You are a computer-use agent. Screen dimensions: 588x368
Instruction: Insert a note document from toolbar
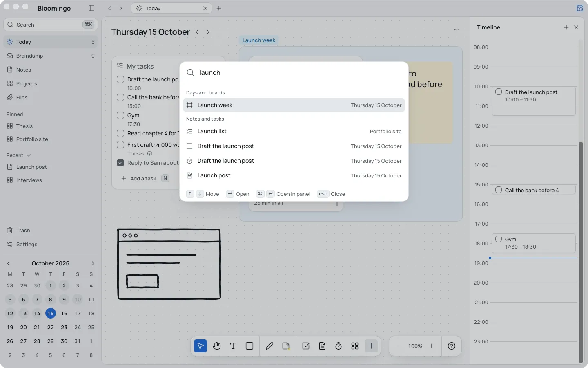(x=322, y=346)
